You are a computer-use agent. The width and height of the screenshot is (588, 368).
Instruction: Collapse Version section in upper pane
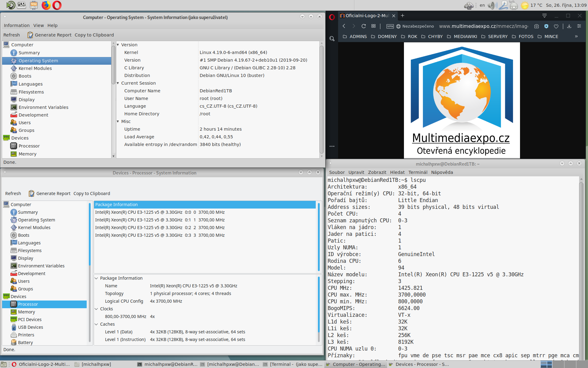click(x=118, y=45)
